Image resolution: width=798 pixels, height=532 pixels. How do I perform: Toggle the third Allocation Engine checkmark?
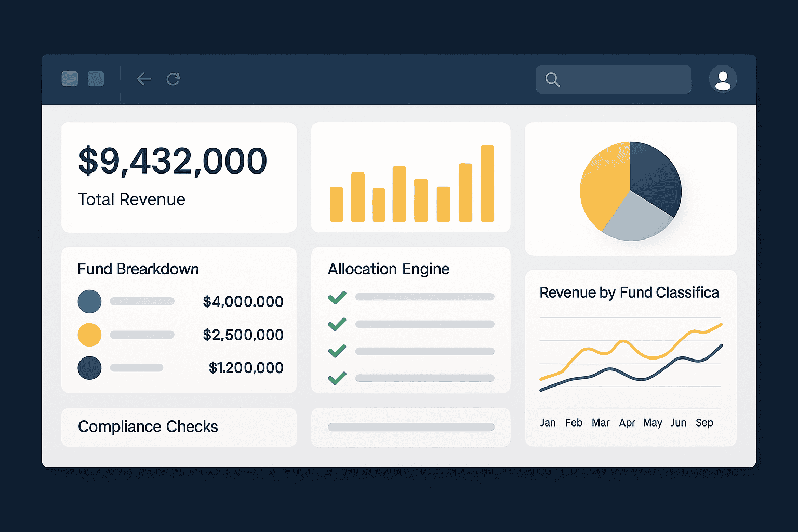tap(337, 351)
